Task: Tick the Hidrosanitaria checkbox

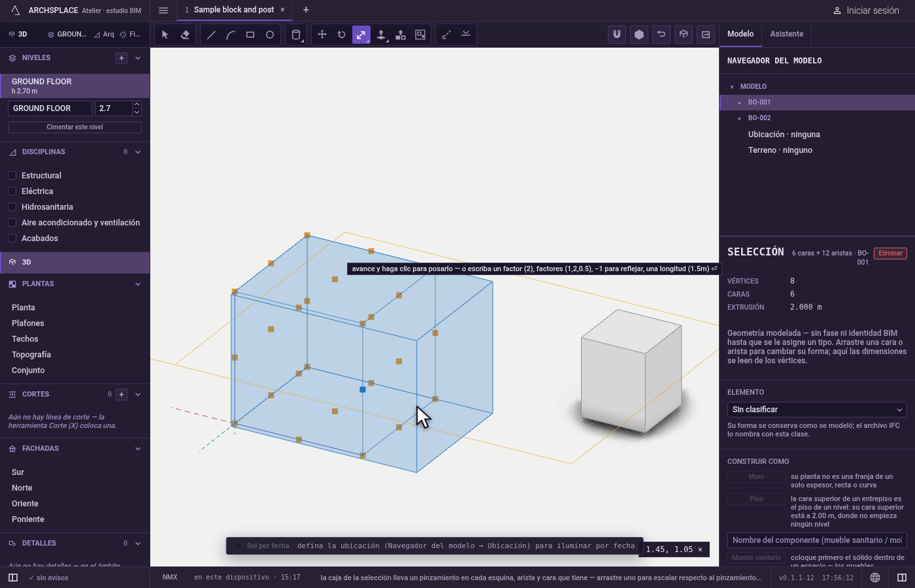Action: (x=12, y=207)
